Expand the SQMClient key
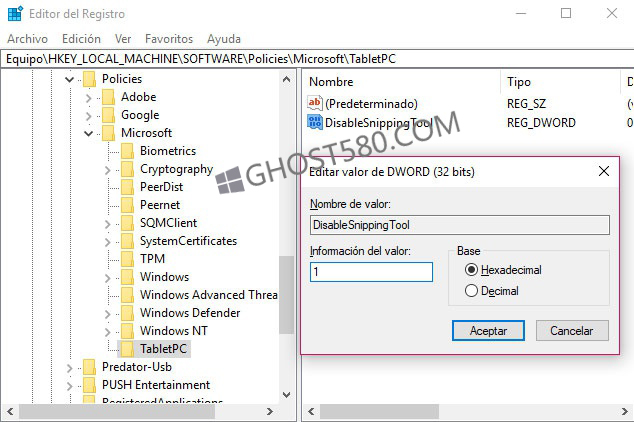This screenshot has width=634, height=422. 108,224
